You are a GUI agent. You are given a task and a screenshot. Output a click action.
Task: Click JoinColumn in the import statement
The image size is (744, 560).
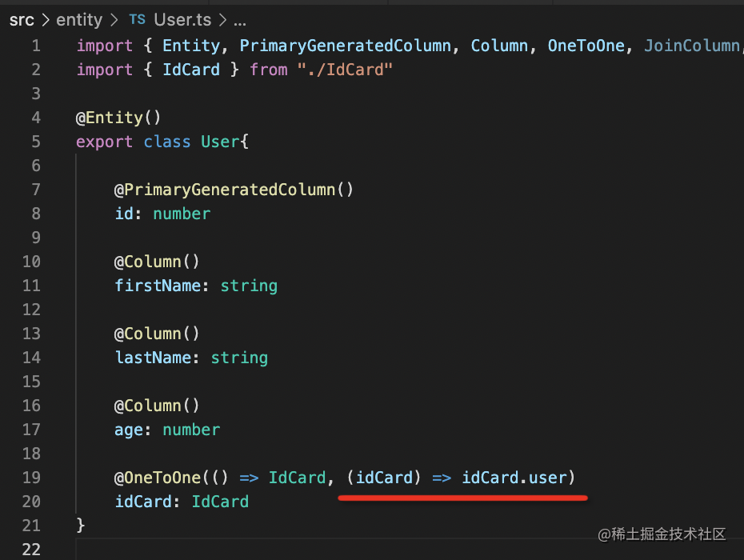[x=691, y=46]
